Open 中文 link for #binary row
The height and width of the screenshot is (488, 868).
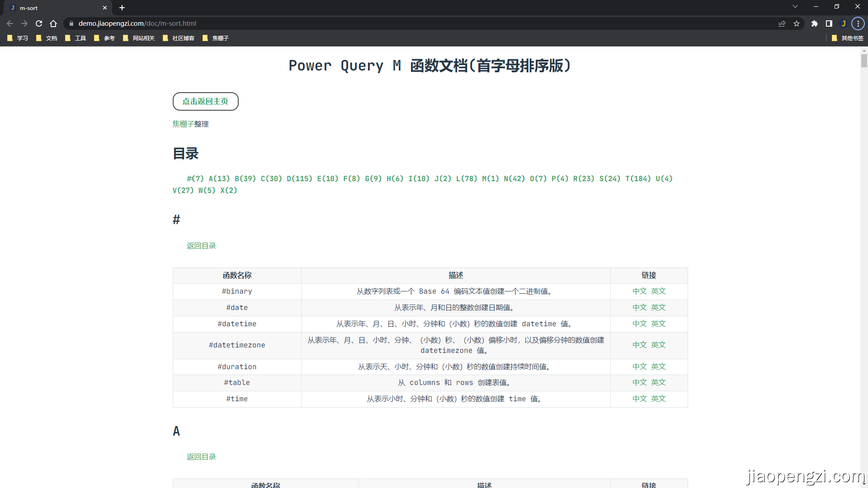tap(639, 291)
